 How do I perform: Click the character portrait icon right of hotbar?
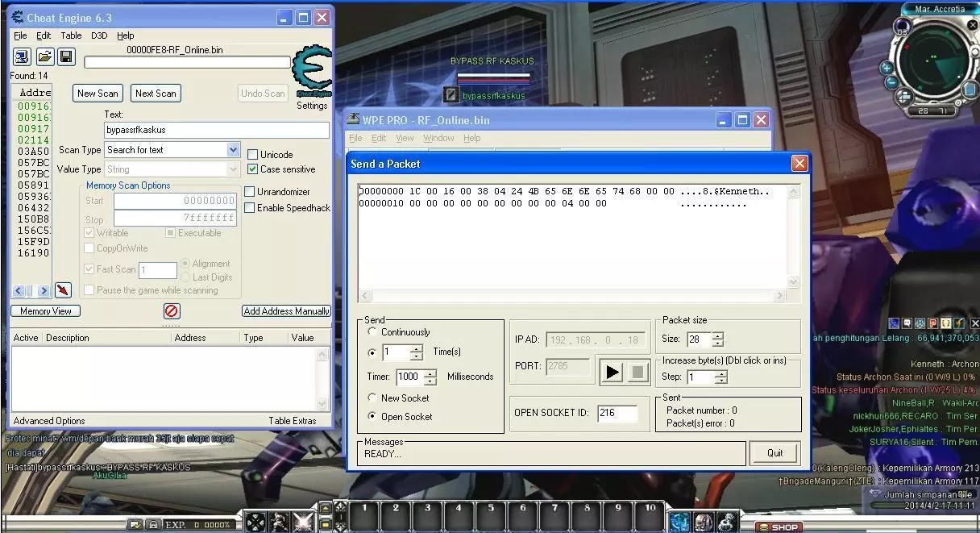pyautogui.click(x=704, y=522)
